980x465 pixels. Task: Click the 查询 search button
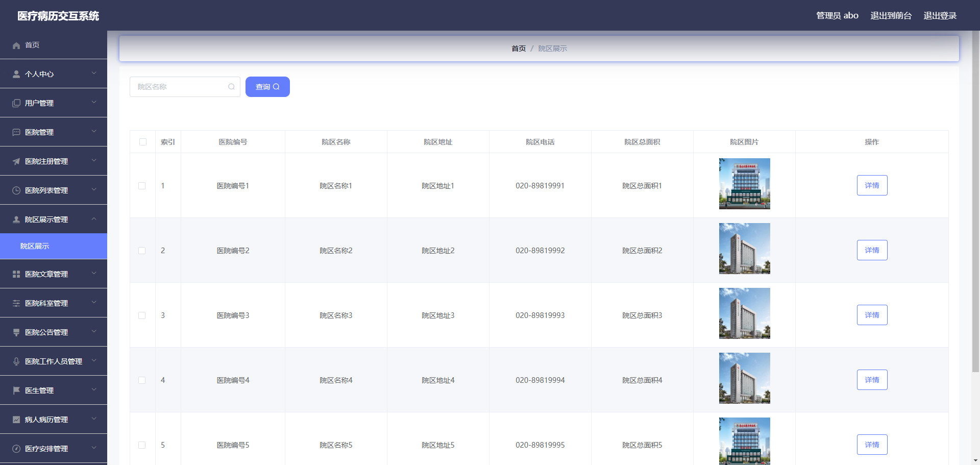click(267, 87)
